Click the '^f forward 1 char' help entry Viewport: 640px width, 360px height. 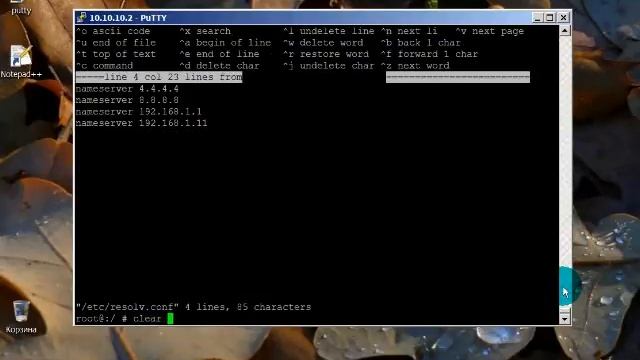pos(429,54)
